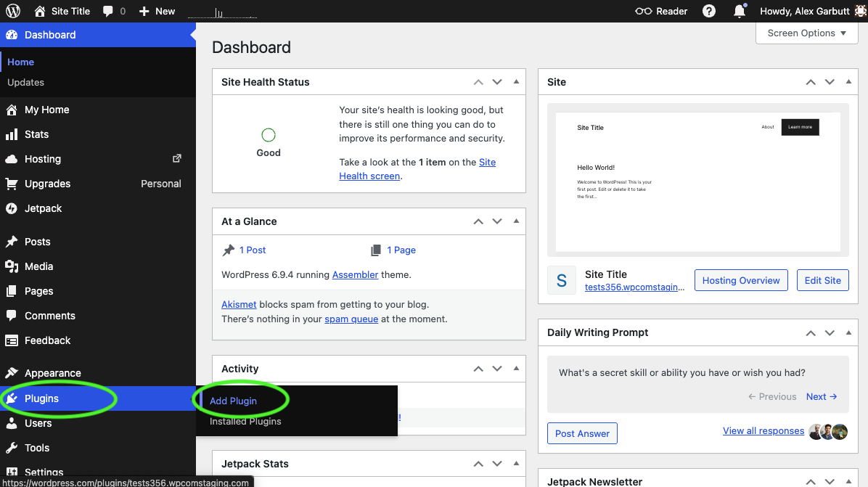Open Hosting in the sidebar
This screenshot has width=868, height=487.
[98, 159]
